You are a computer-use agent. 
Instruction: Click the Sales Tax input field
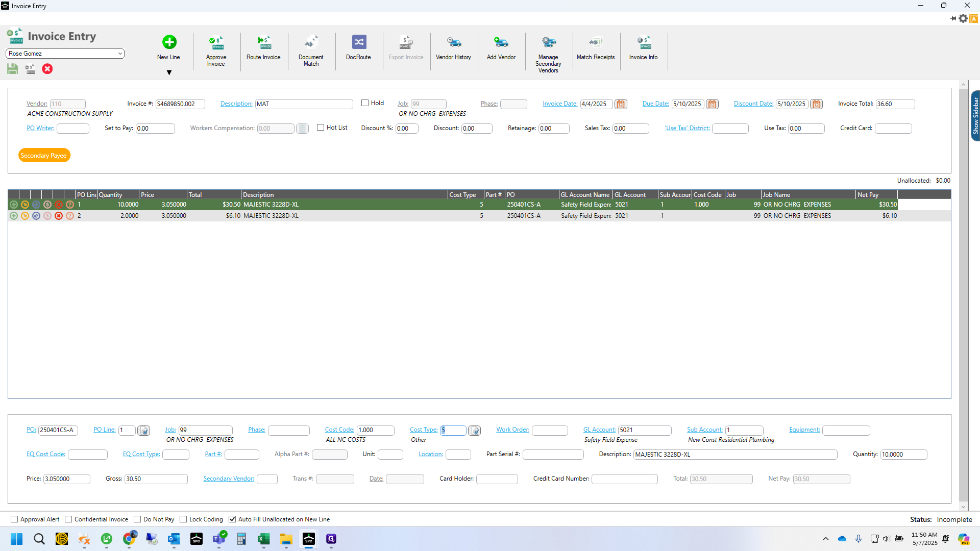[631, 129]
